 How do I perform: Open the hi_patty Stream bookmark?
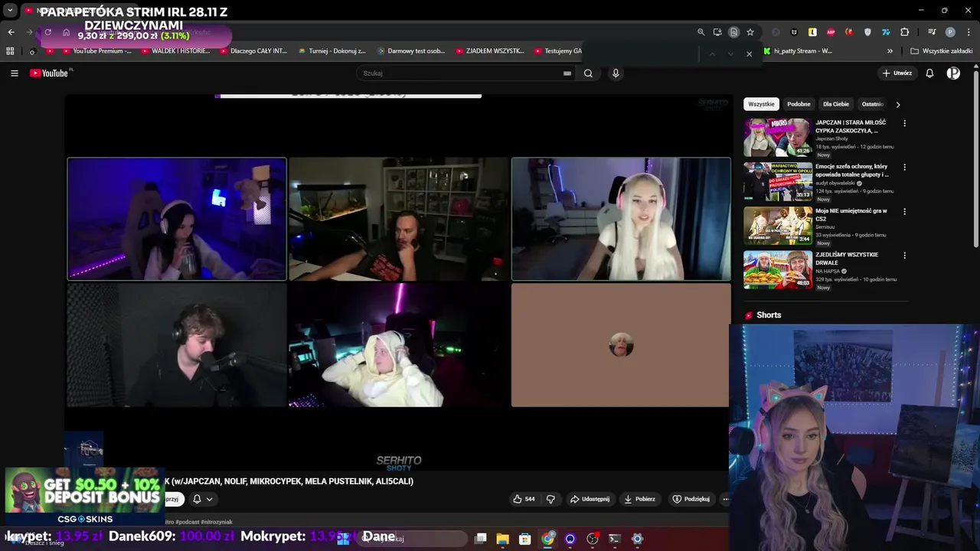(x=797, y=51)
